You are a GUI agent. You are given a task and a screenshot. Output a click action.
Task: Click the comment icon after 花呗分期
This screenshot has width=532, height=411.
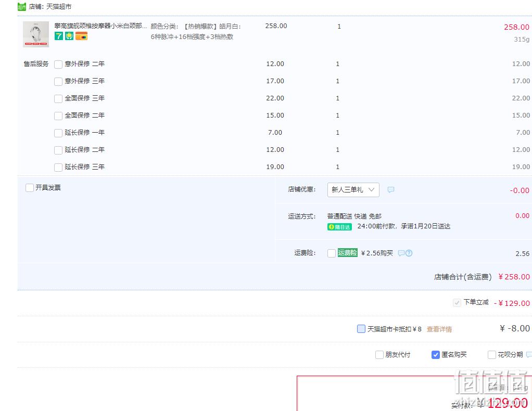tap(529, 355)
